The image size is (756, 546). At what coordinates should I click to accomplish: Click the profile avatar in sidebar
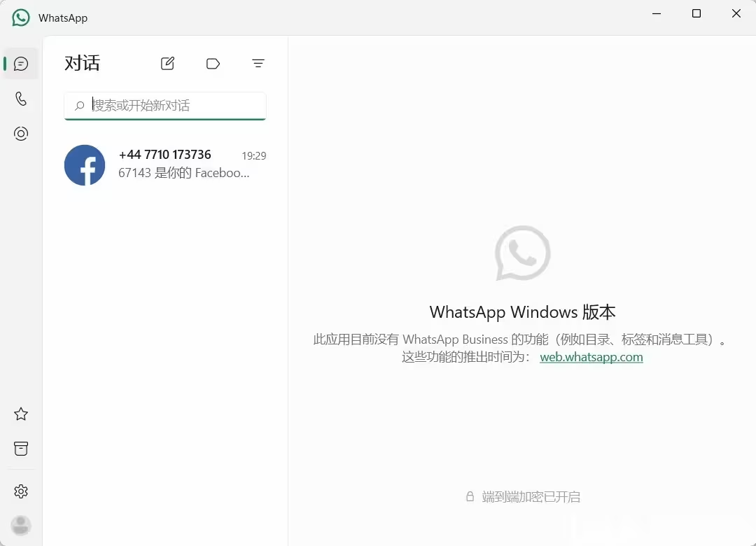(21, 525)
